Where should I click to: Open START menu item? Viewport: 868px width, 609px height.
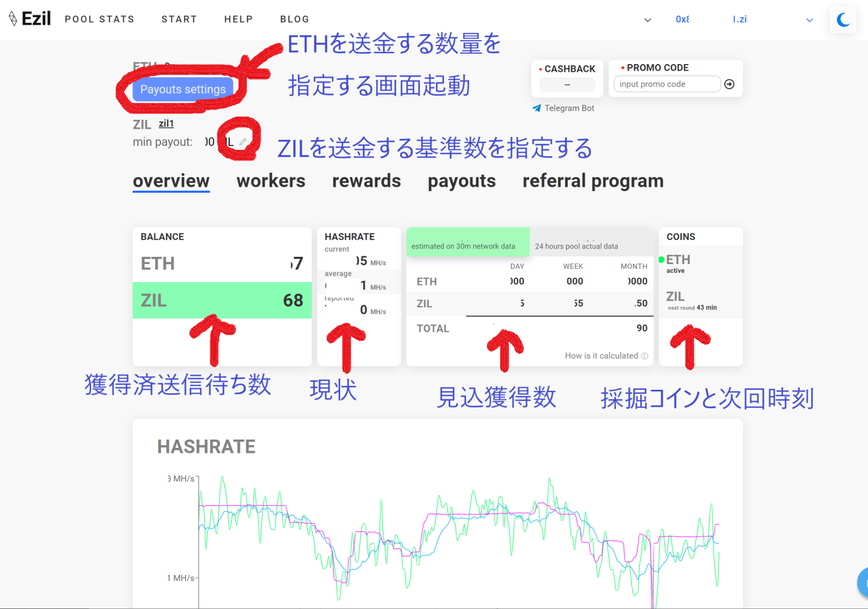[x=179, y=19]
